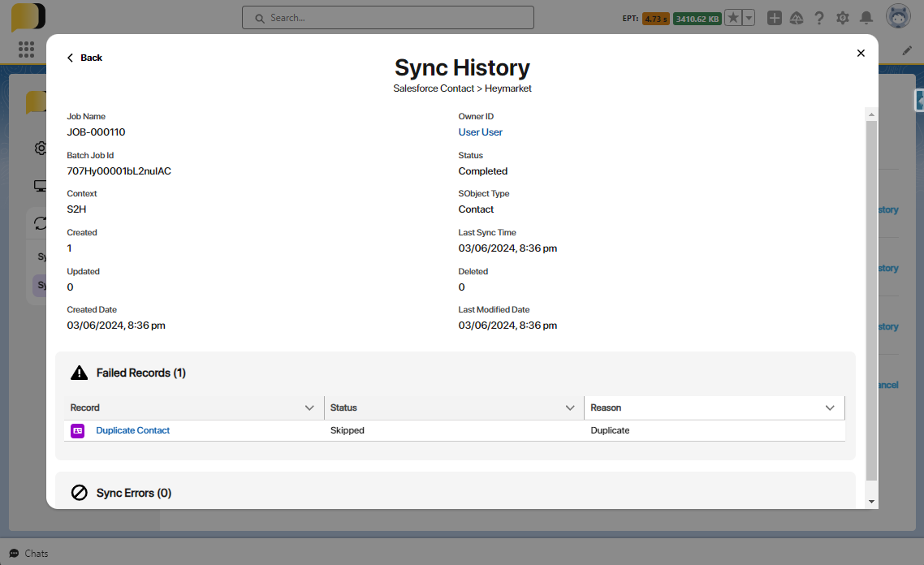Click the Created Date value
The height and width of the screenshot is (565, 924).
coord(116,326)
